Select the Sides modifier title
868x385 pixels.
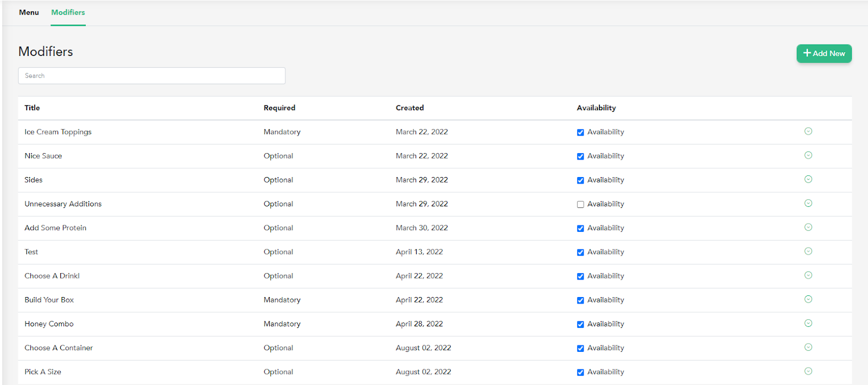34,180
